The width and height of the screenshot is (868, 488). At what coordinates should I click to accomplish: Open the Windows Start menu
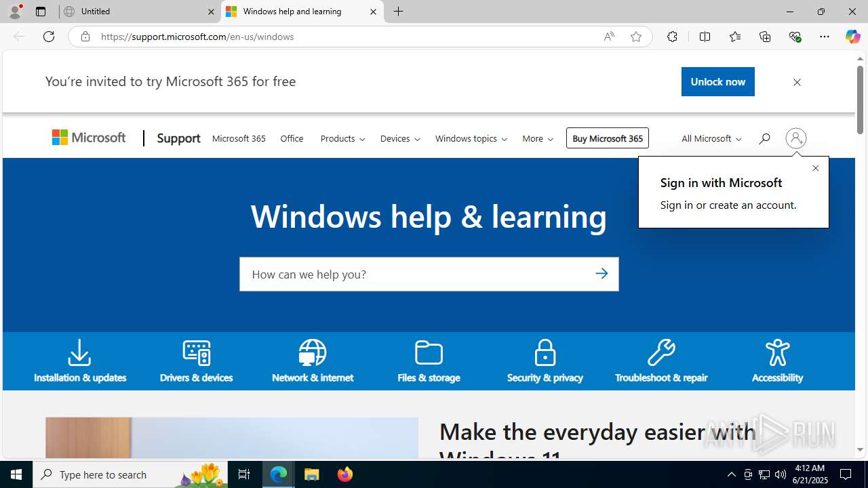[x=16, y=474]
